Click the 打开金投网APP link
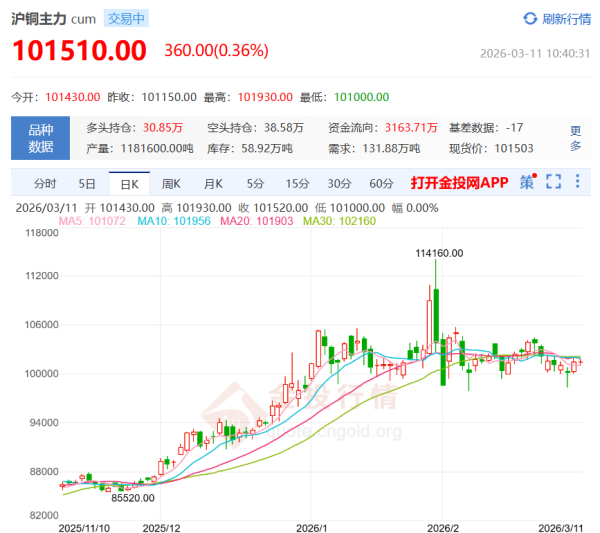The image size is (600, 533). click(x=460, y=183)
